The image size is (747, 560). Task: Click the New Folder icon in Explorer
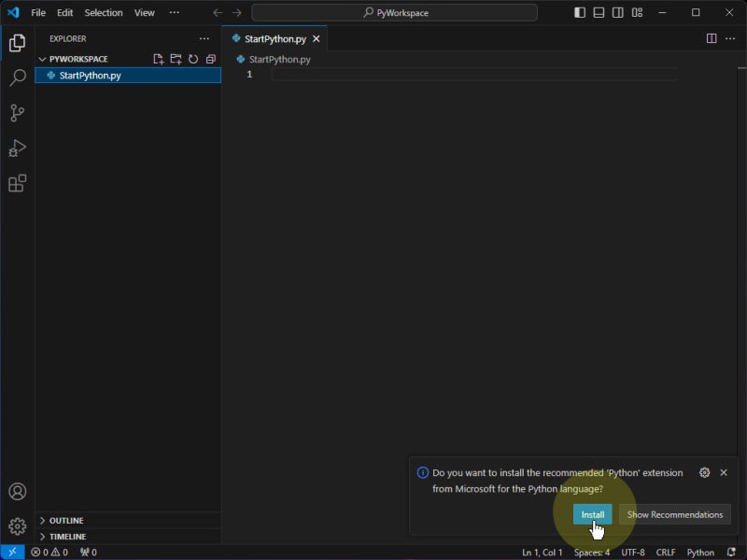(176, 59)
